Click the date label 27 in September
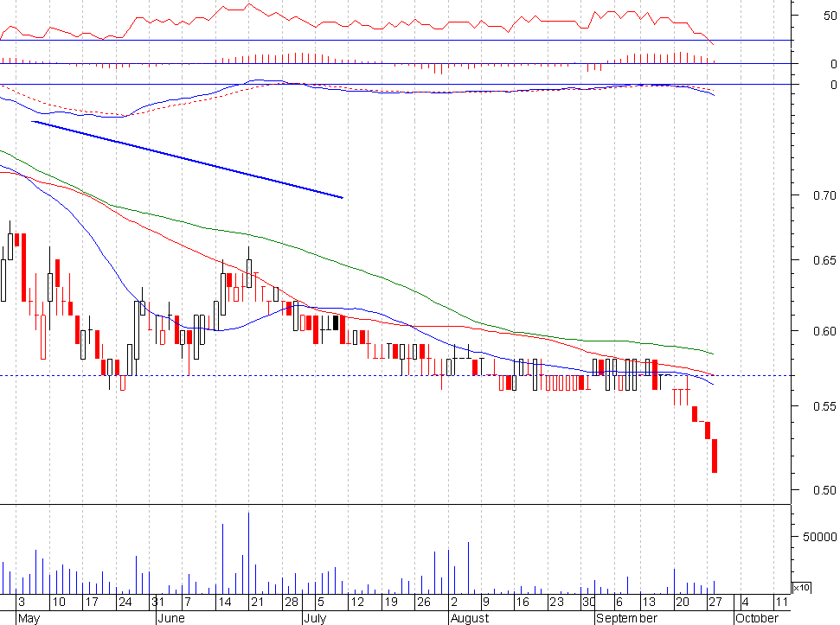The width and height of the screenshot is (840, 625). 715,602
